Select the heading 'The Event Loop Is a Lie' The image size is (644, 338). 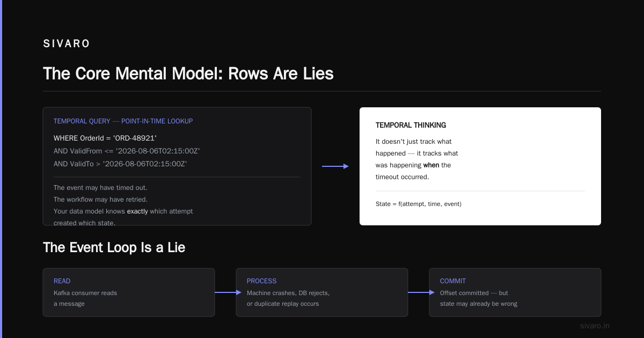pos(114,247)
